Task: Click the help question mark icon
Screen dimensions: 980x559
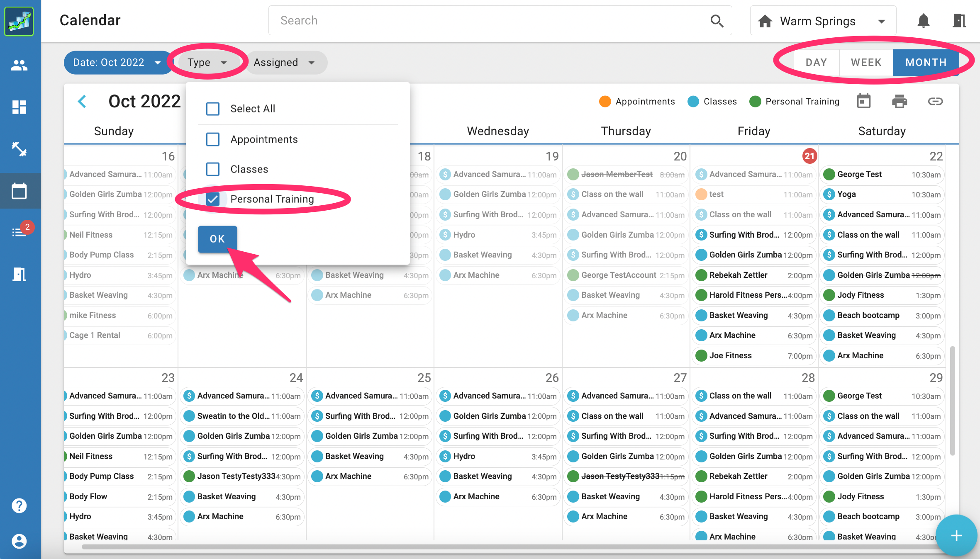Action: (19, 506)
